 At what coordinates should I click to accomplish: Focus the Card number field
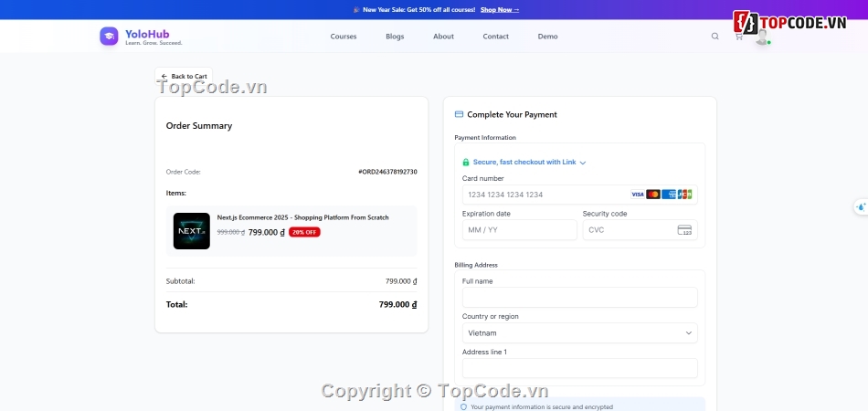coord(544,195)
